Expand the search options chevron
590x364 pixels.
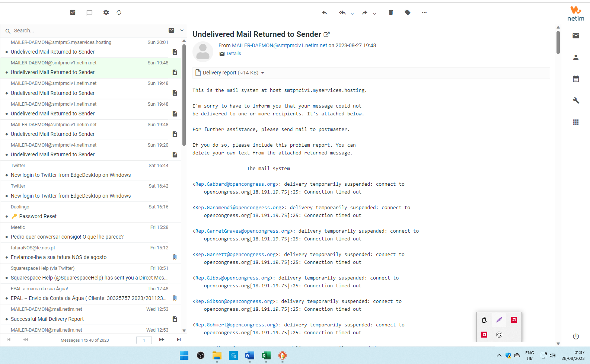(x=182, y=31)
